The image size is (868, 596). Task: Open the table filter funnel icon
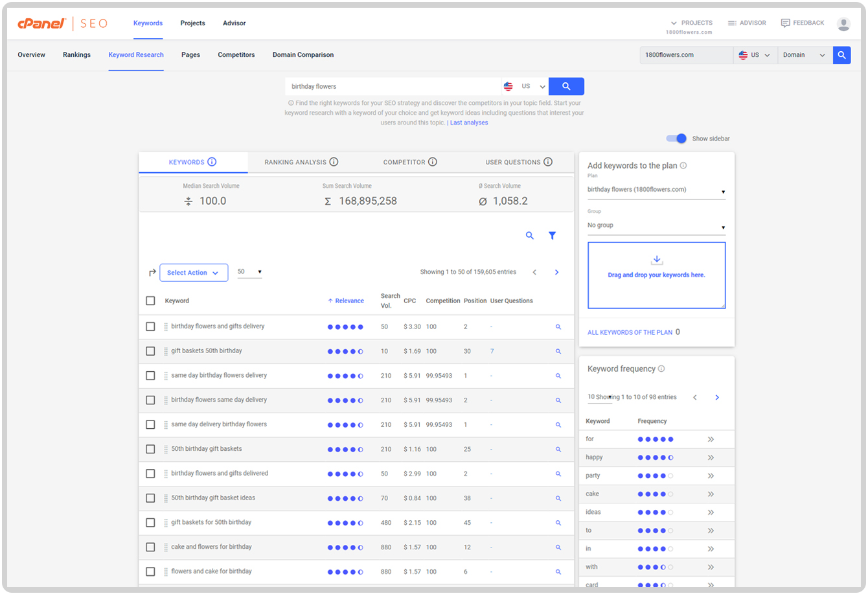point(552,236)
